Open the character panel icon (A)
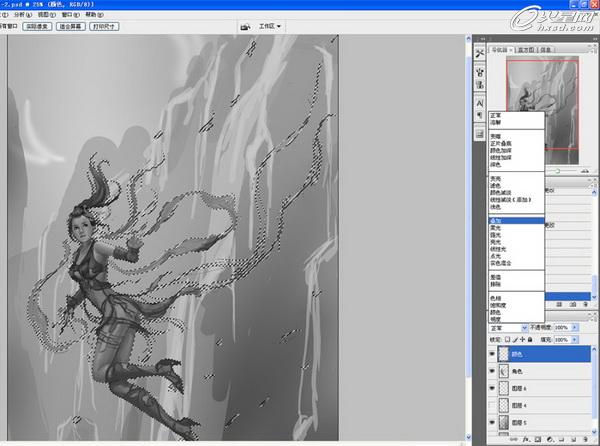 (479, 102)
